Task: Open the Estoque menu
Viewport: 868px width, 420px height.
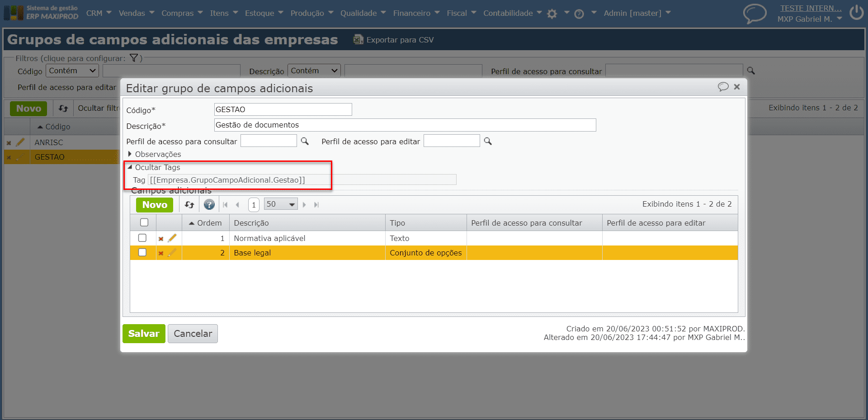Action: 264,13
